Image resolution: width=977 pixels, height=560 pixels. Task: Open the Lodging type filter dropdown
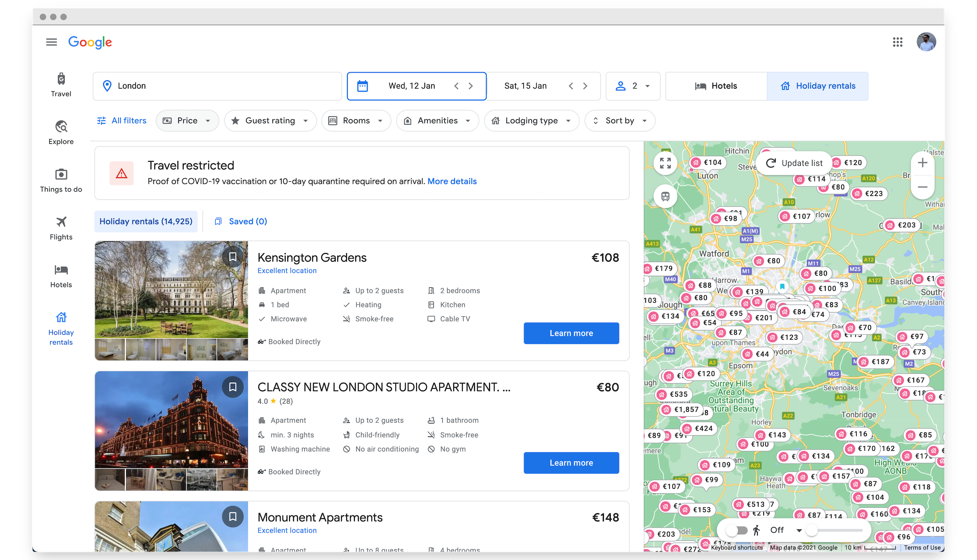[531, 121]
